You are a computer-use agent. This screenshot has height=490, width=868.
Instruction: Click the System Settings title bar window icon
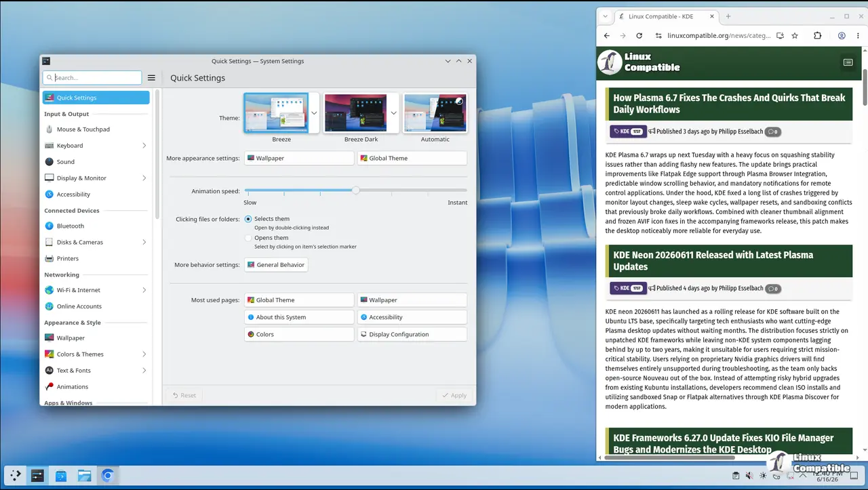(x=45, y=61)
